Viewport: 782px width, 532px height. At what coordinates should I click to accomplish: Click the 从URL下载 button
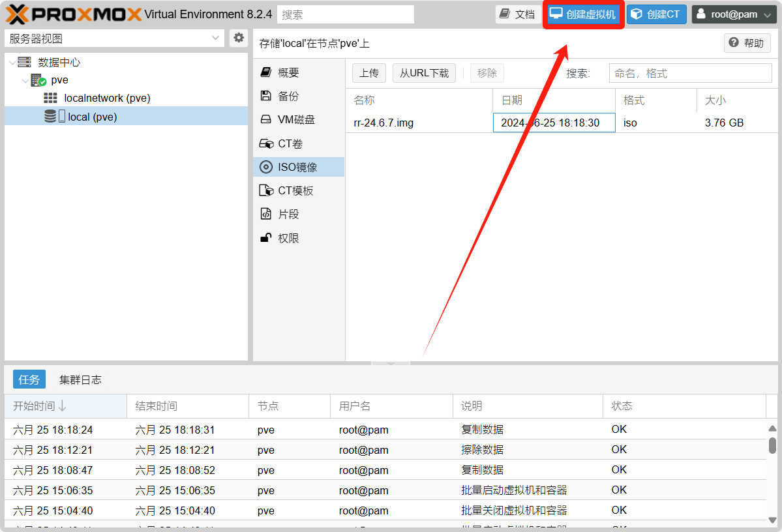pos(424,73)
